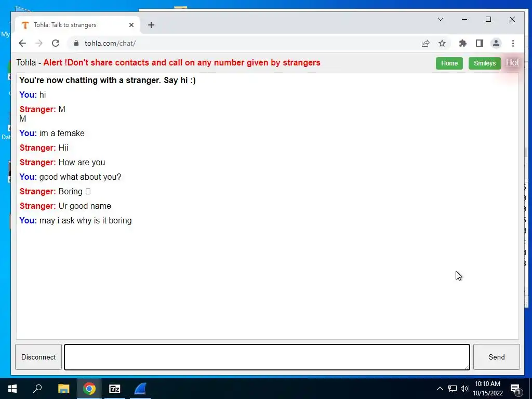Open 7-Zip from the taskbar
This screenshot has height=399, width=532.
[115, 389]
